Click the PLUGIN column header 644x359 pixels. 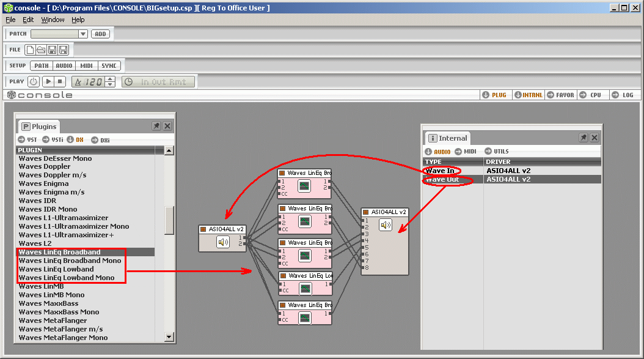coord(86,150)
